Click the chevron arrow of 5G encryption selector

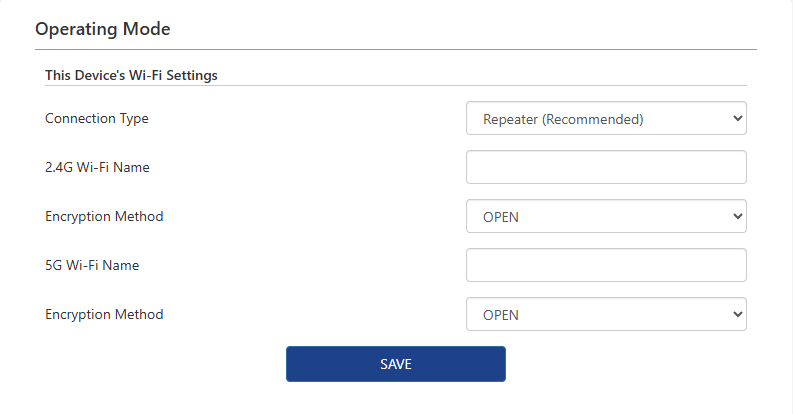737,314
